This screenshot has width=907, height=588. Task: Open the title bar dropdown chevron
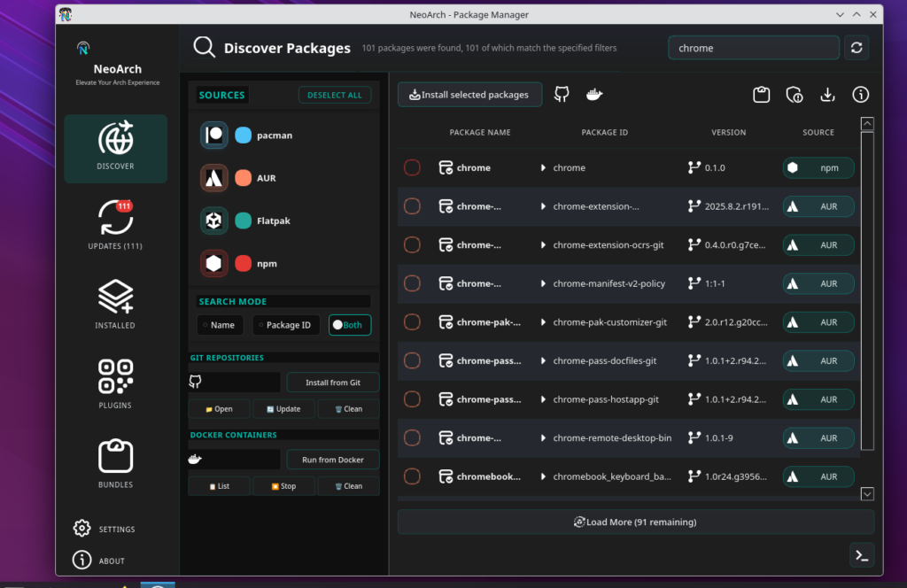pos(839,14)
